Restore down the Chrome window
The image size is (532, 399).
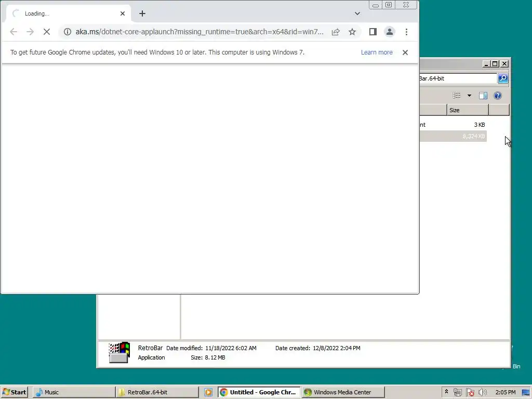click(x=389, y=5)
